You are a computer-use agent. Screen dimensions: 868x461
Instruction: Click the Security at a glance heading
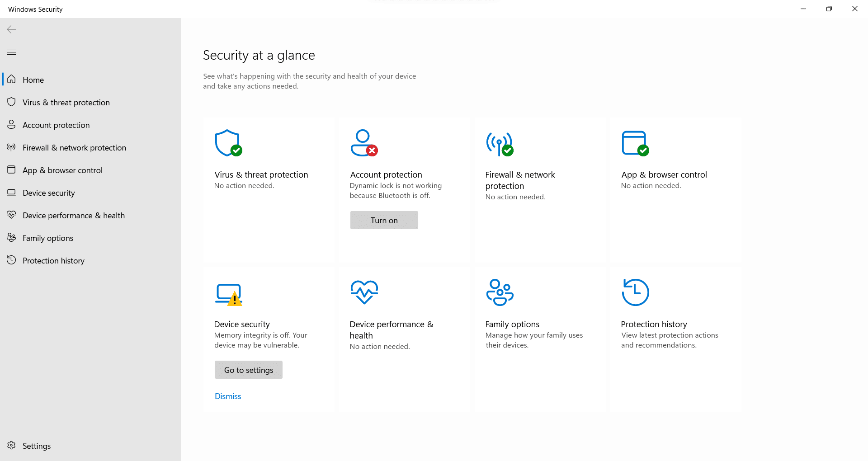259,55
